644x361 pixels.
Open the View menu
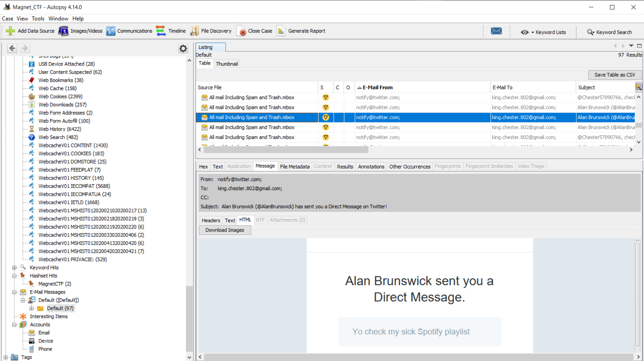[22, 19]
